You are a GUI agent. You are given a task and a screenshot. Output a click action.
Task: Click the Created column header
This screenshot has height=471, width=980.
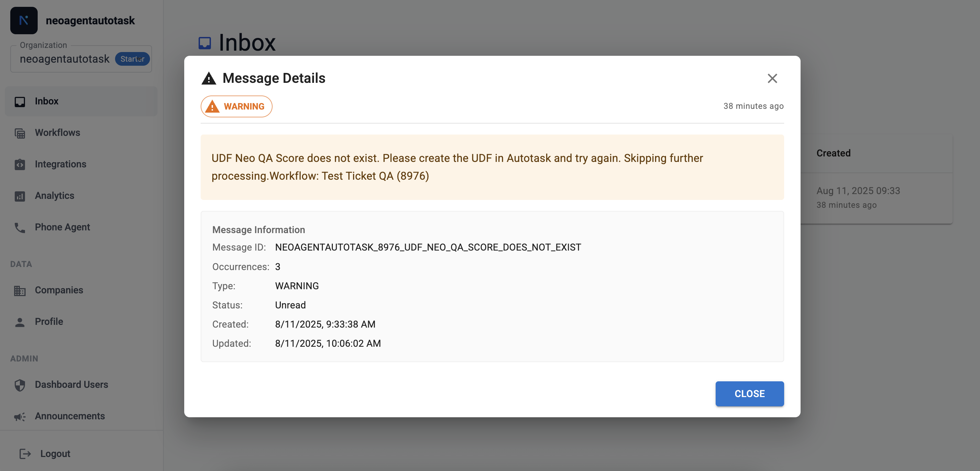coord(833,153)
